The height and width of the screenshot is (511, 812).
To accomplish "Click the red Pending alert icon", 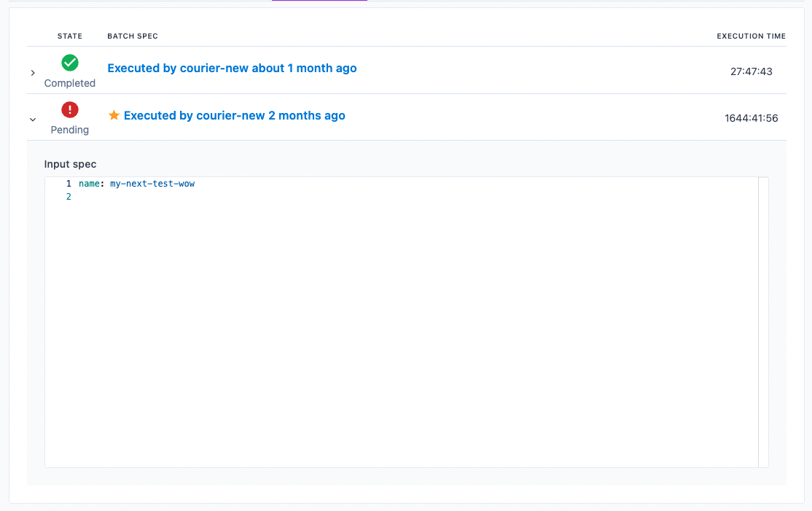I will pyautogui.click(x=70, y=110).
